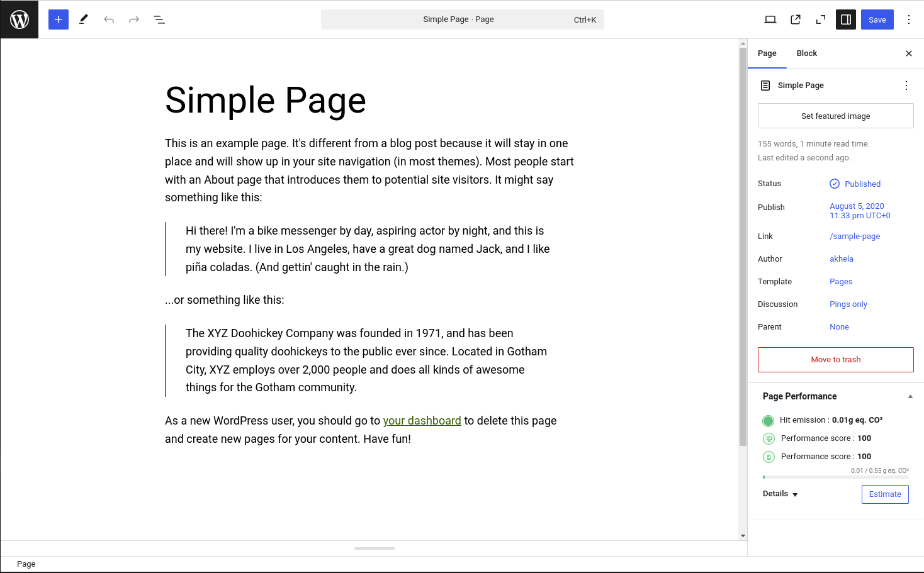Toggle distraction-free fullscreen arrows icon
This screenshot has width=924, height=573.
click(x=821, y=19)
